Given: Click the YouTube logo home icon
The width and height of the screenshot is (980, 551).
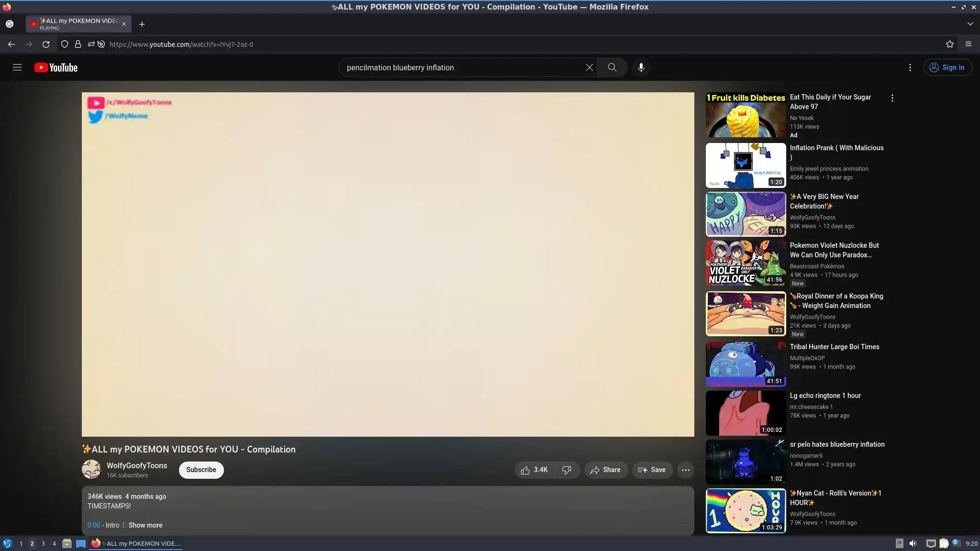Looking at the screenshot, I should [56, 67].
